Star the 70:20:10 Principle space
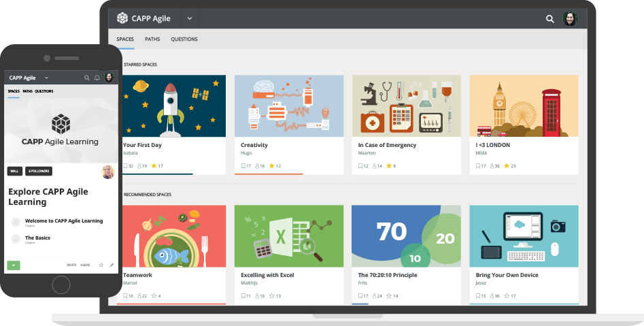The image size is (644, 326). tap(389, 295)
